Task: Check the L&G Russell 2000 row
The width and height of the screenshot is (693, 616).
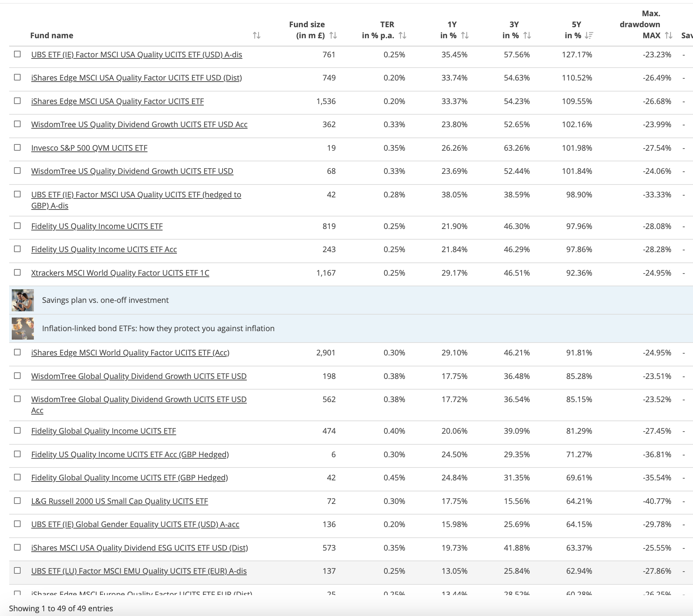Action: pos(17,501)
